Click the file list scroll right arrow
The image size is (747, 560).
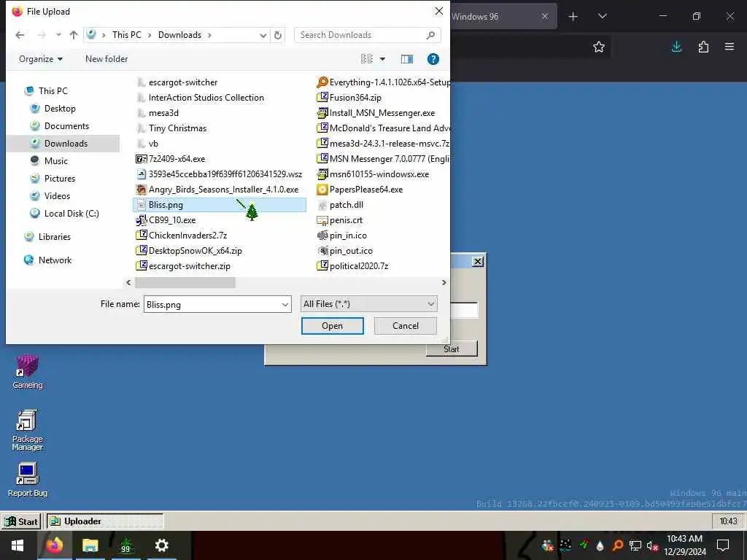tap(444, 282)
